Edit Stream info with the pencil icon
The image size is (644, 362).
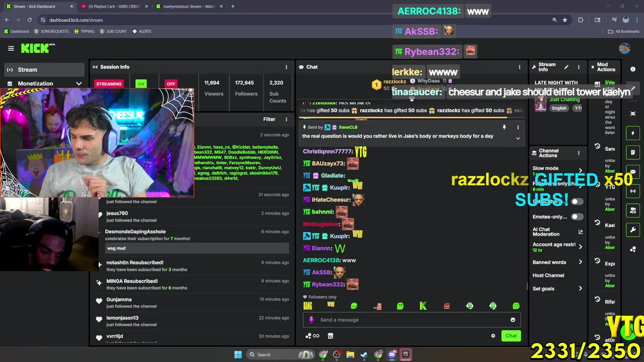566,67
